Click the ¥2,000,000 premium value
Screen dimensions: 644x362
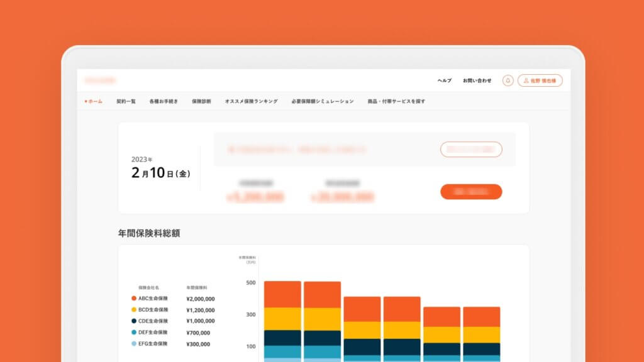201,299
